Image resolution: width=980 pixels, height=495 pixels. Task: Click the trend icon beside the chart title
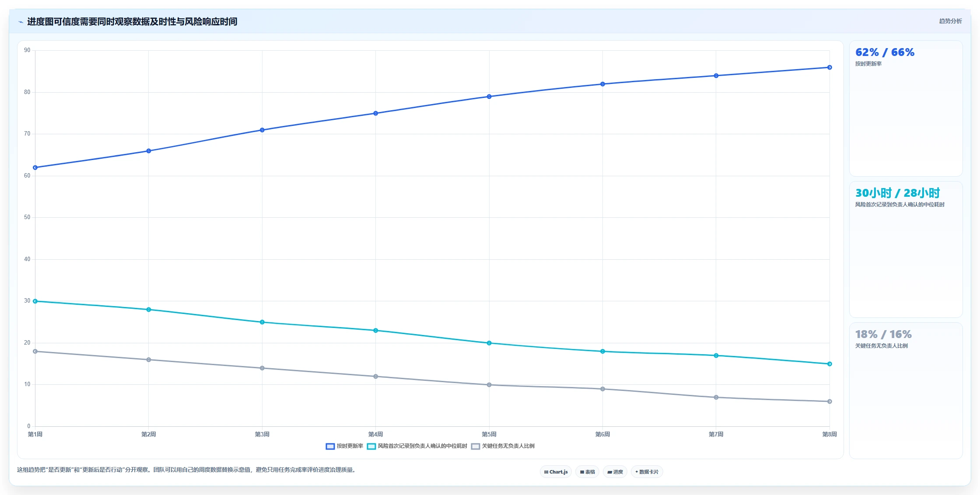pos(21,22)
